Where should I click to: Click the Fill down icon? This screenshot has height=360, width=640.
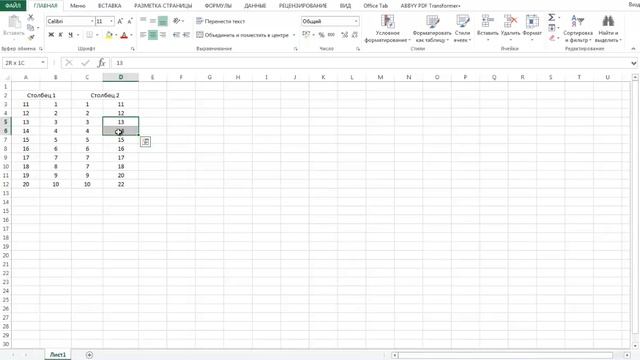pyautogui.click(x=551, y=28)
